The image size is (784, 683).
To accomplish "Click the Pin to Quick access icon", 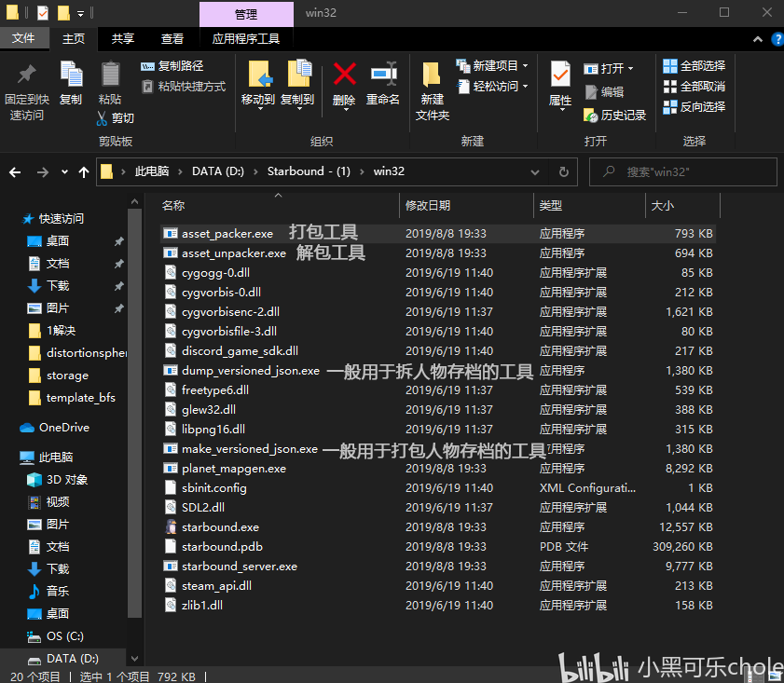I will [26, 75].
